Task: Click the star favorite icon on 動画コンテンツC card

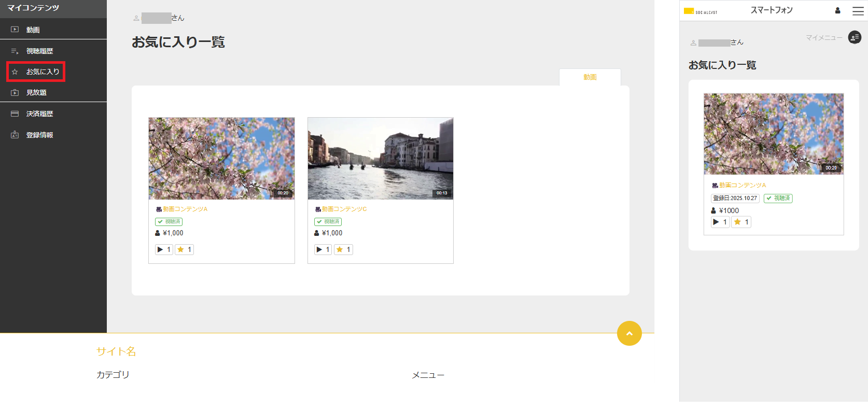Action: coord(340,249)
